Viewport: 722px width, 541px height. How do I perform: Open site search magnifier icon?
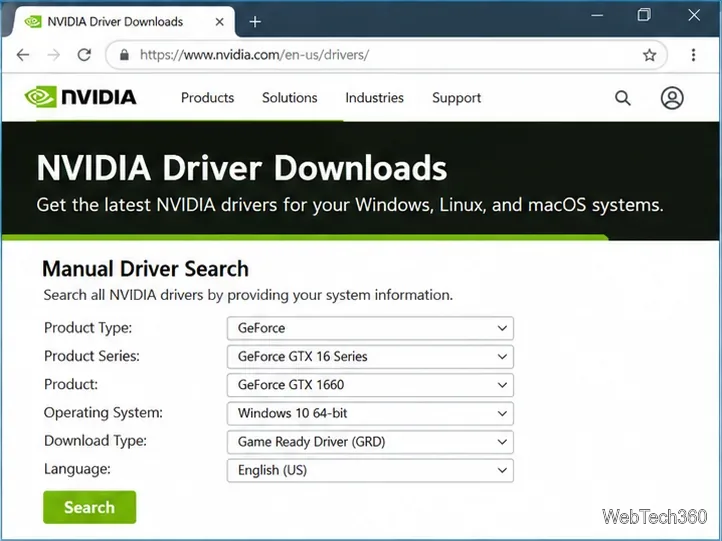click(x=623, y=98)
